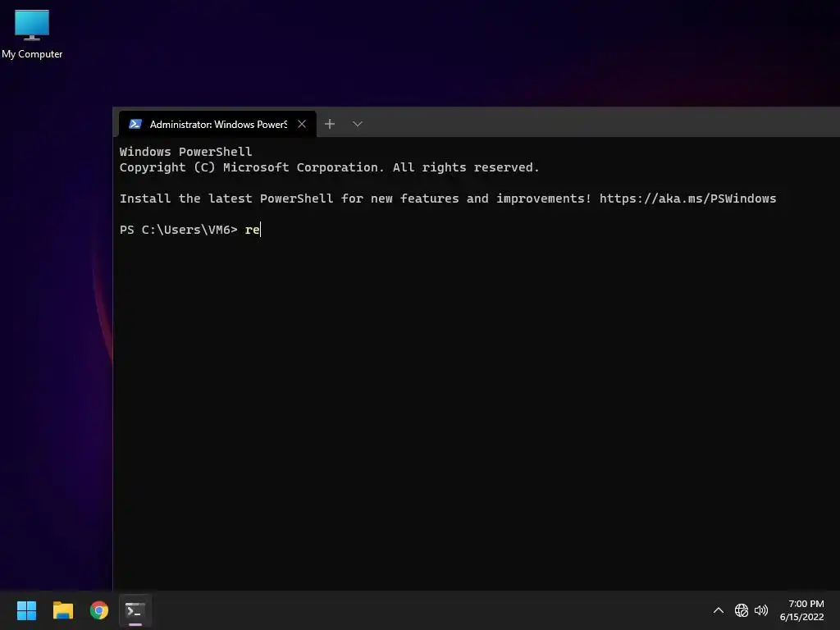
Task: Click the Windows Terminal taskbar icon
Action: click(x=135, y=610)
